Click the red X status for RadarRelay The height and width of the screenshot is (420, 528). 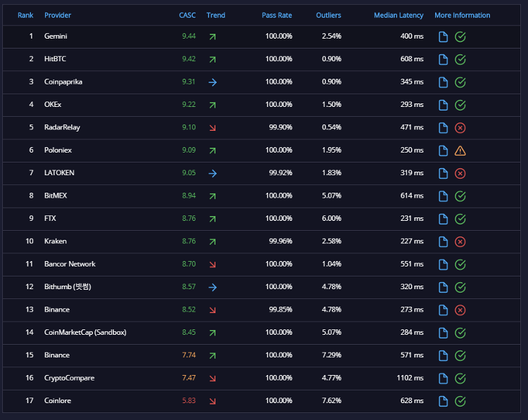pyautogui.click(x=460, y=128)
